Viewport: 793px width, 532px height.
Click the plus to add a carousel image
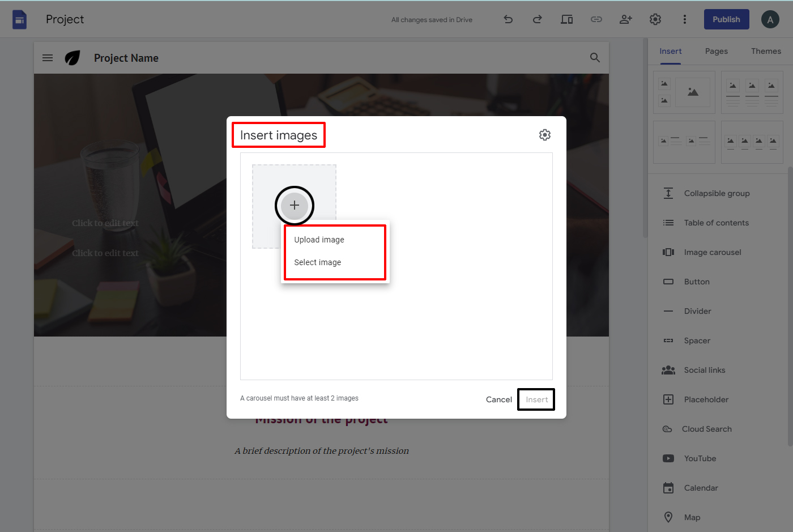tap(294, 206)
